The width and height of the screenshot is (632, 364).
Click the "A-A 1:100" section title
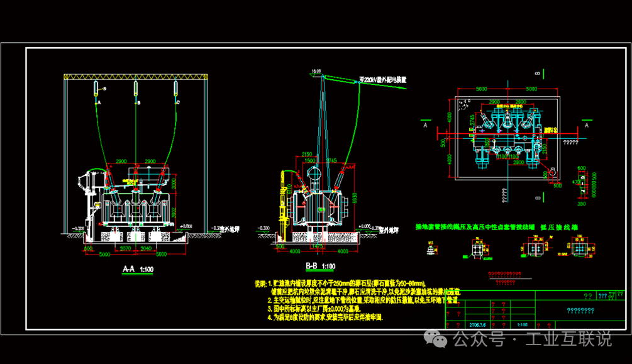(x=138, y=269)
